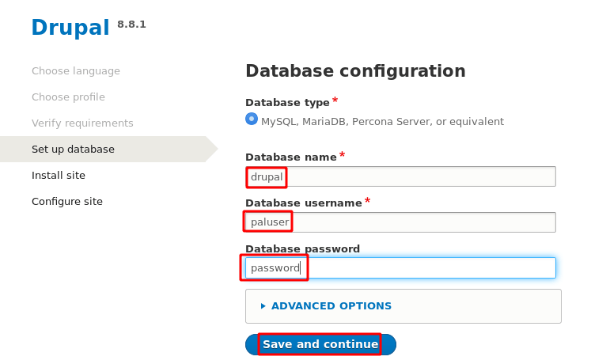Go to Verify requirements step
The height and width of the screenshot is (364, 591).
(x=82, y=123)
